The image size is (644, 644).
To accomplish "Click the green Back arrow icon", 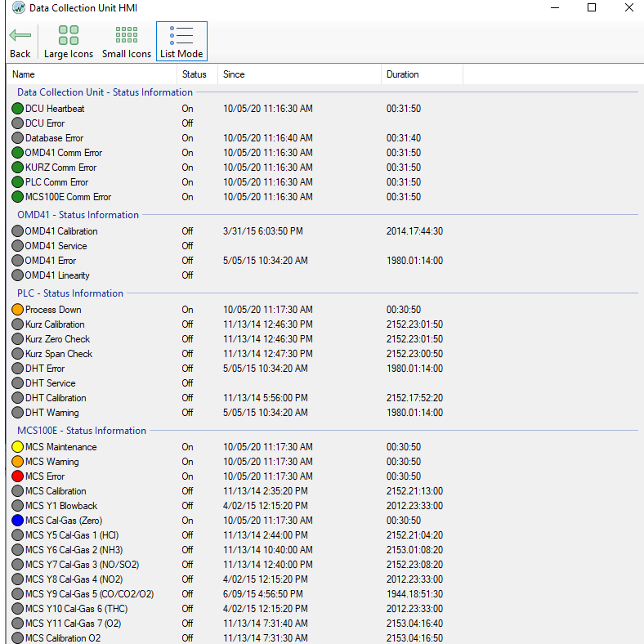I will pos(20,35).
